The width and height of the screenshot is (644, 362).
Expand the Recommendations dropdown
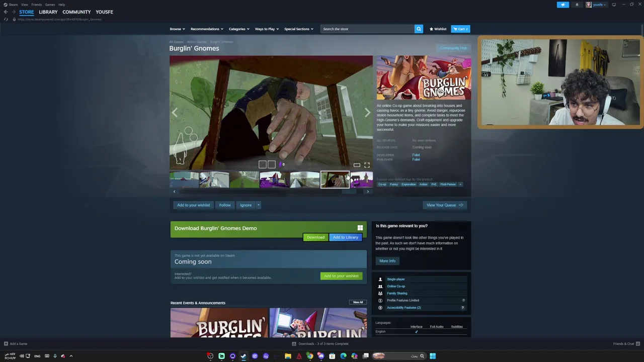click(x=207, y=29)
